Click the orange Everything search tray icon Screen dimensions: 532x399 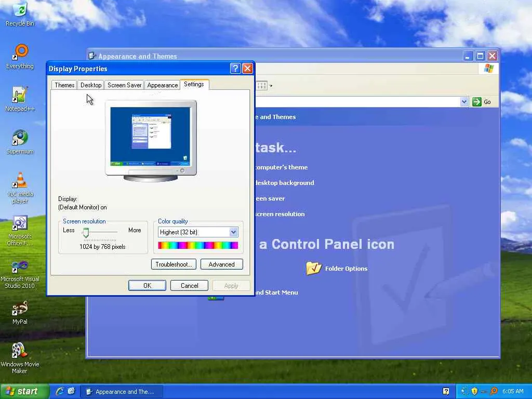pos(494,391)
